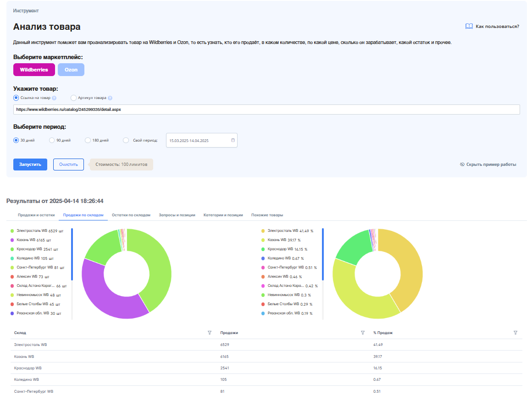Open the "Запросы и позиции" tab
532x406 pixels.
point(177,215)
